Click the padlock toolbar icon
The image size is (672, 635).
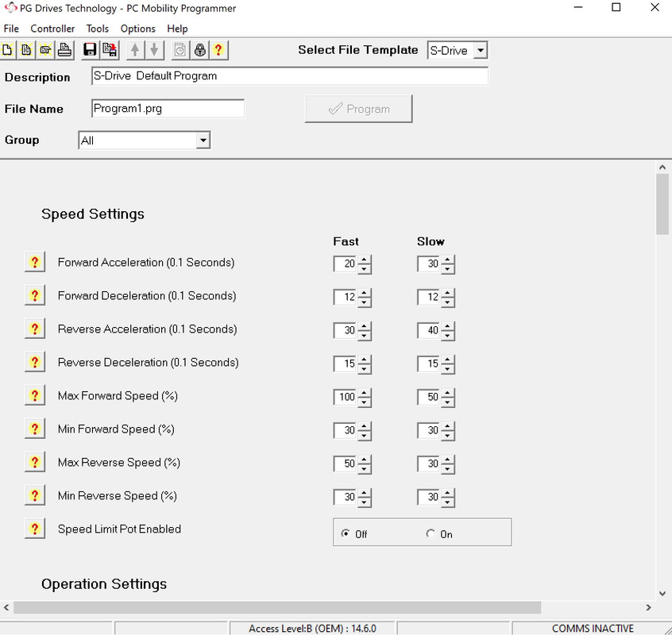point(199,50)
